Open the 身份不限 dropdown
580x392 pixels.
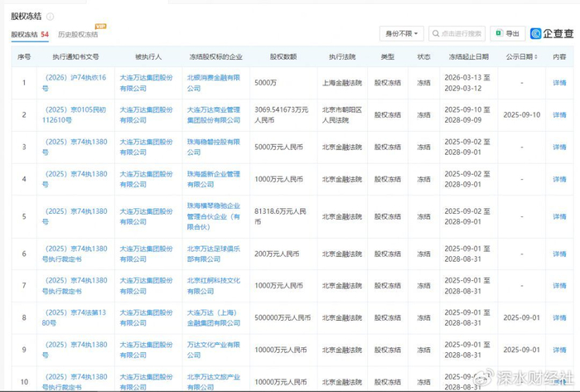[401, 34]
